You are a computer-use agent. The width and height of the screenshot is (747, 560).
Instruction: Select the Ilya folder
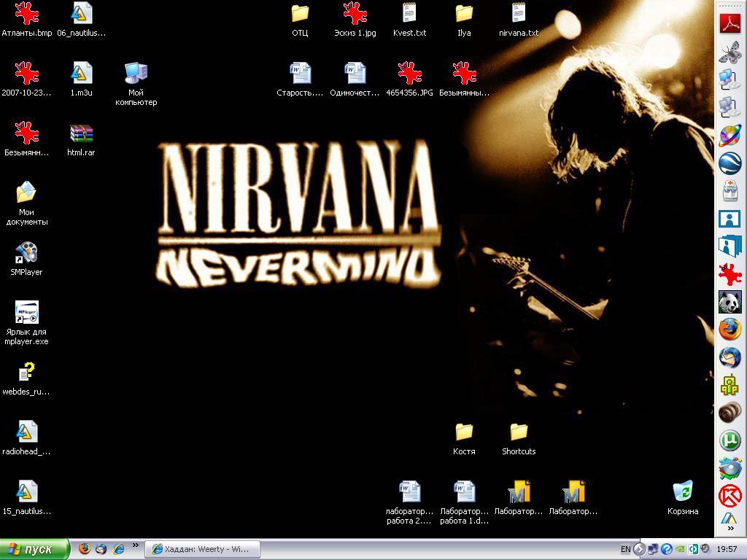464,20
